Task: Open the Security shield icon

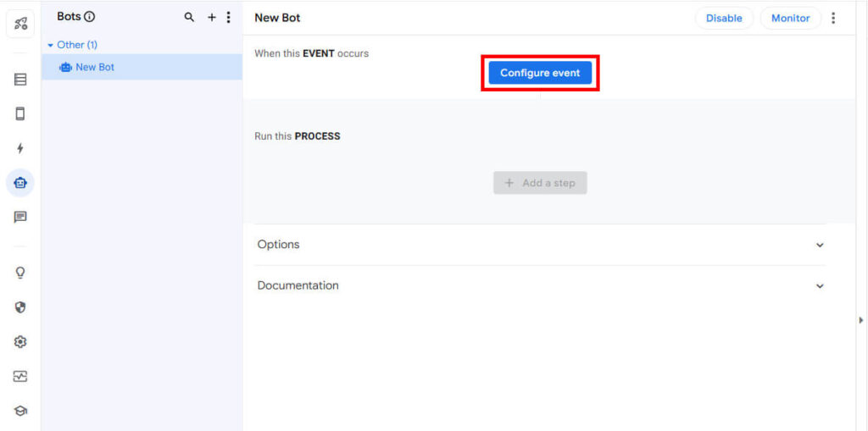Action: pyautogui.click(x=20, y=307)
